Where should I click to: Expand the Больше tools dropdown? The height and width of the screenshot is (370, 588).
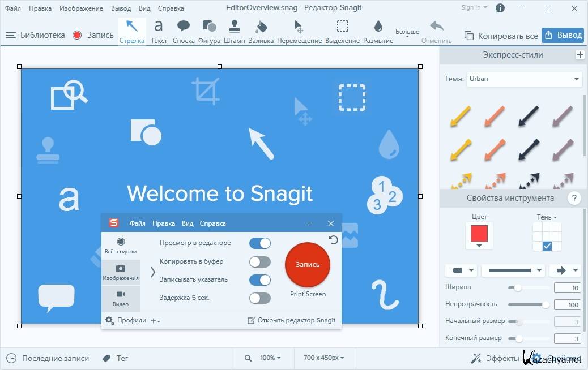pos(407,33)
